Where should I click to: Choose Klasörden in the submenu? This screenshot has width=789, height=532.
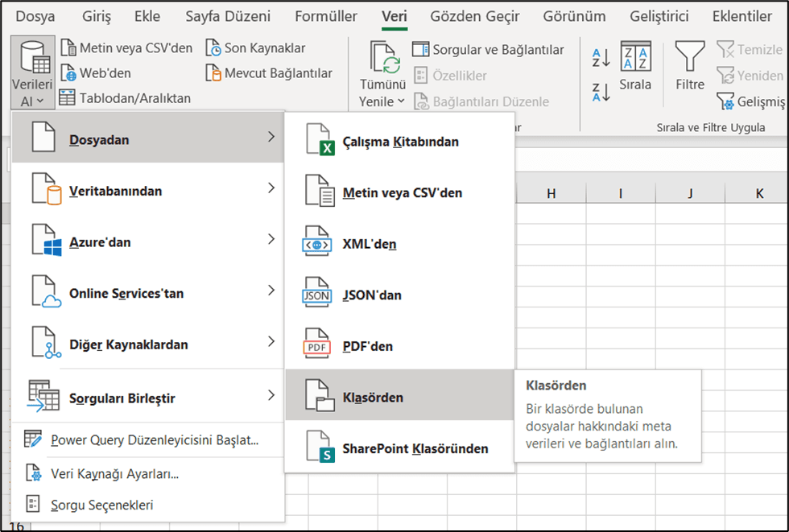399,394
